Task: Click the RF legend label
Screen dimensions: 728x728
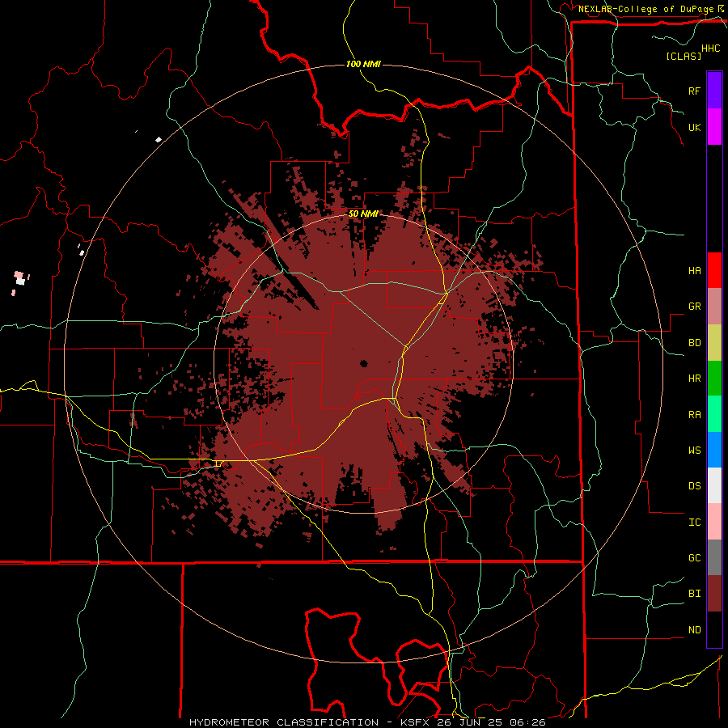Action: point(694,91)
